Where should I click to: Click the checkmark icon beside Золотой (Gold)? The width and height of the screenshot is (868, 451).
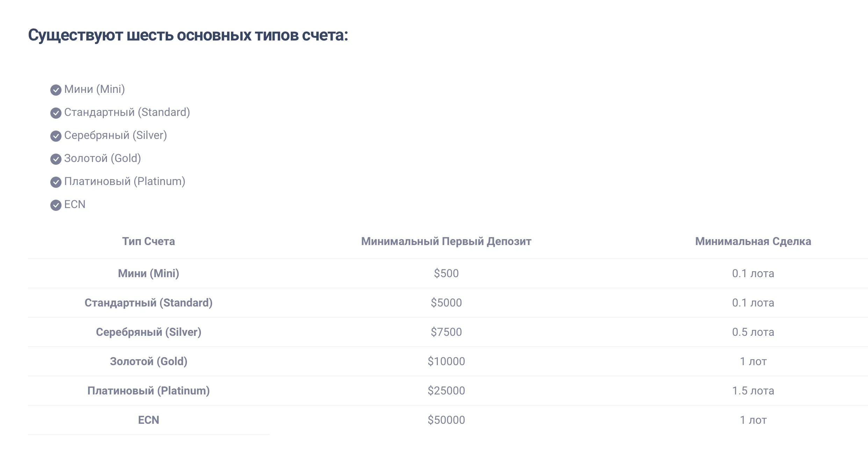56,159
